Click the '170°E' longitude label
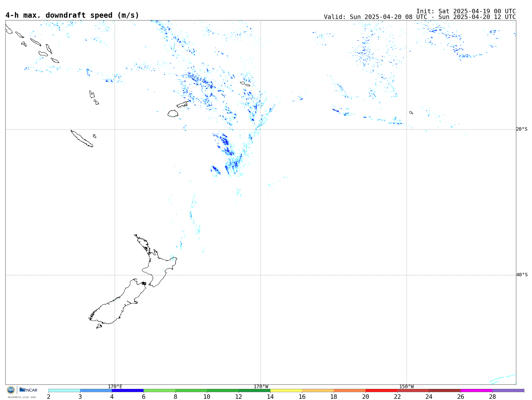 click(115, 386)
